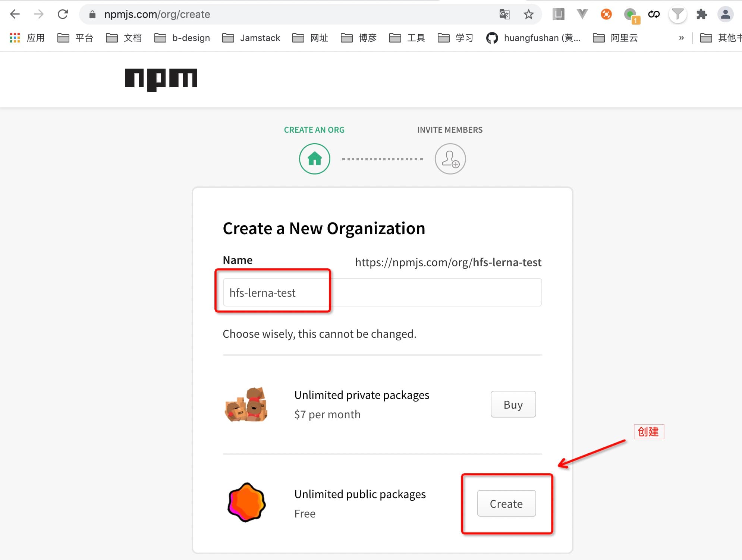
Task: Open the Jamstack bookmark folder
Action: pos(251,38)
